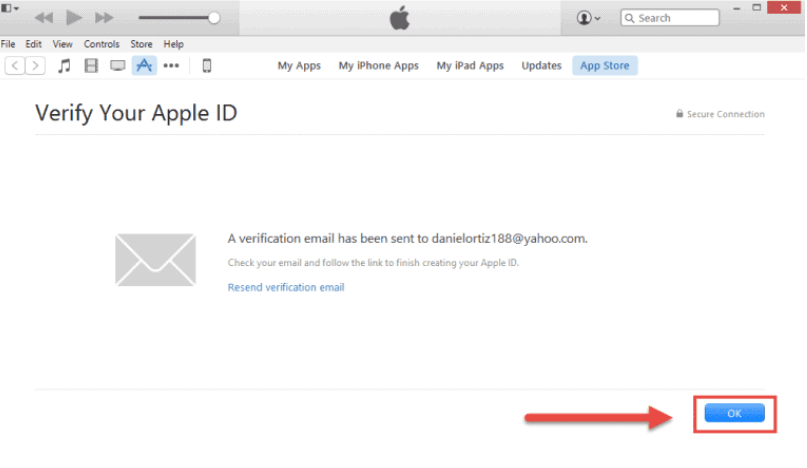Click the Resend verification email link

[286, 287]
